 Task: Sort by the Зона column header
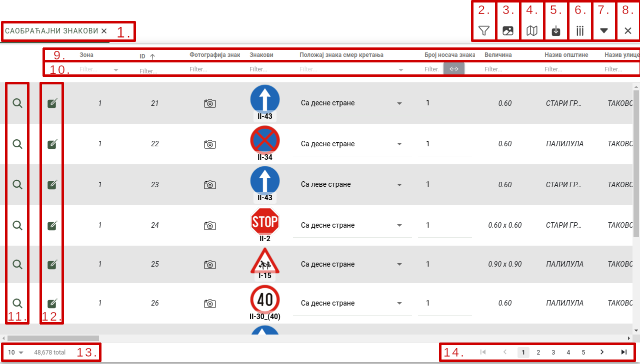pos(86,55)
